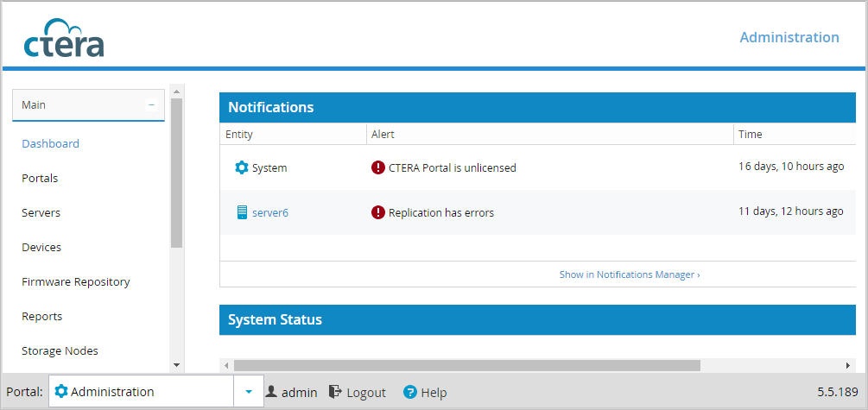
Task: Open Dashboard in the sidebar
Action: pyautogui.click(x=50, y=144)
